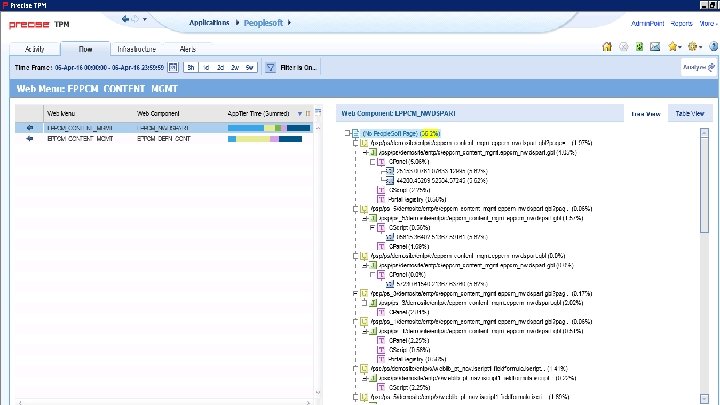Open the Peoplesoft breadcrumb
Screen dimensions: 720x405
tap(263, 23)
